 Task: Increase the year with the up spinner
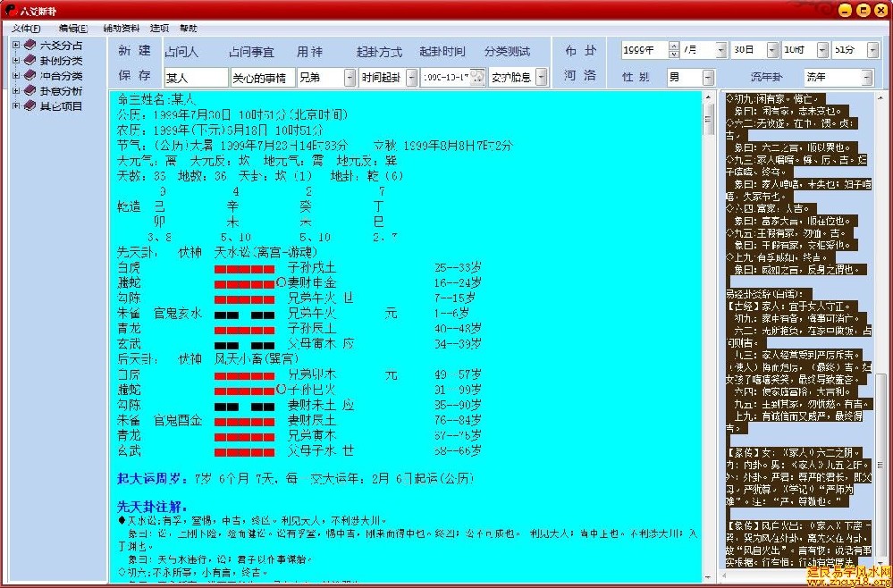tap(672, 46)
